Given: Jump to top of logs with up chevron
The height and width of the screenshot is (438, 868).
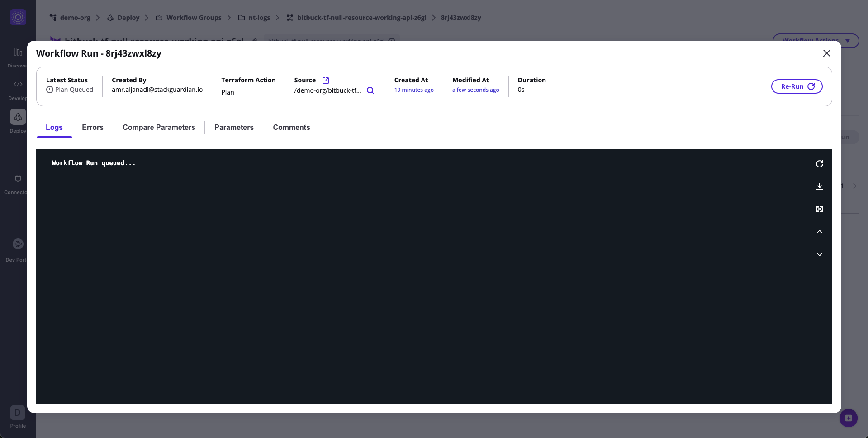Looking at the screenshot, I should pyautogui.click(x=820, y=232).
